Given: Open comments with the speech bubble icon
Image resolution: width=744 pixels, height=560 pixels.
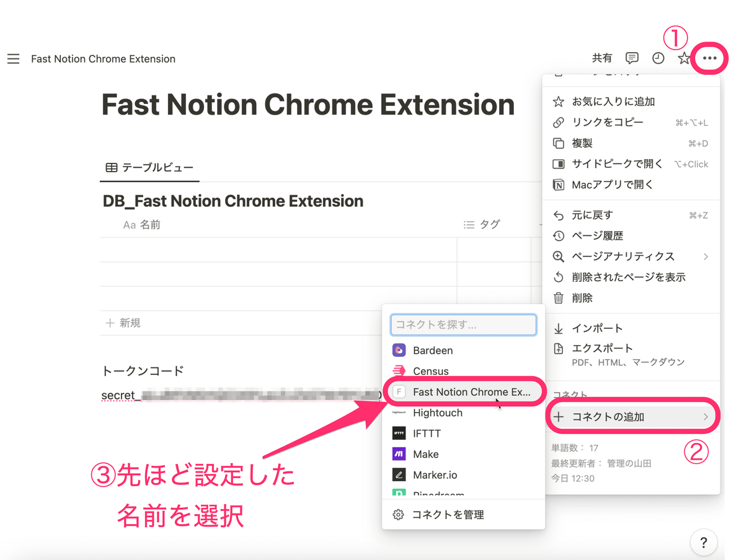Looking at the screenshot, I should pos(631,58).
